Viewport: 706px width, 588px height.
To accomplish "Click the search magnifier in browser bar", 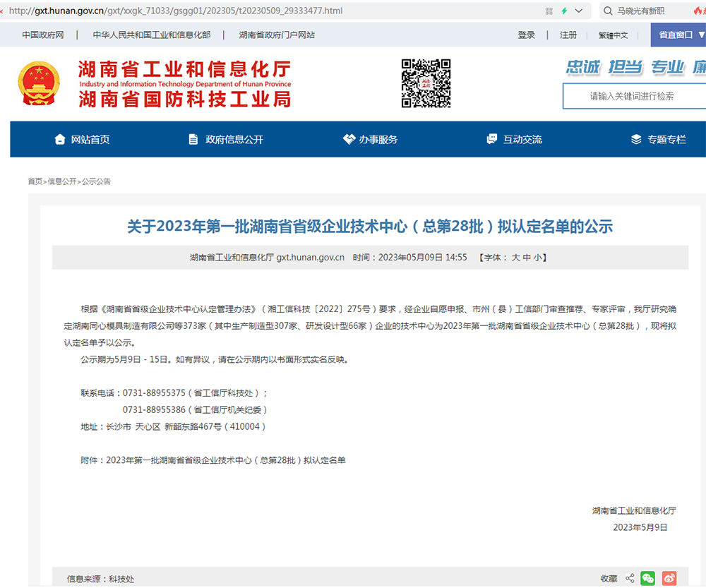I will (608, 11).
